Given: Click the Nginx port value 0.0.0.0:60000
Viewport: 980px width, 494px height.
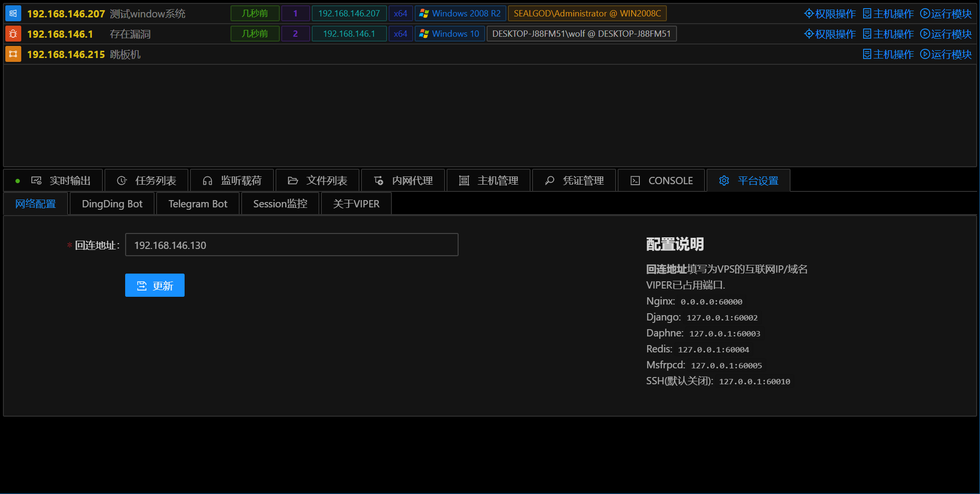Looking at the screenshot, I should click(711, 302).
